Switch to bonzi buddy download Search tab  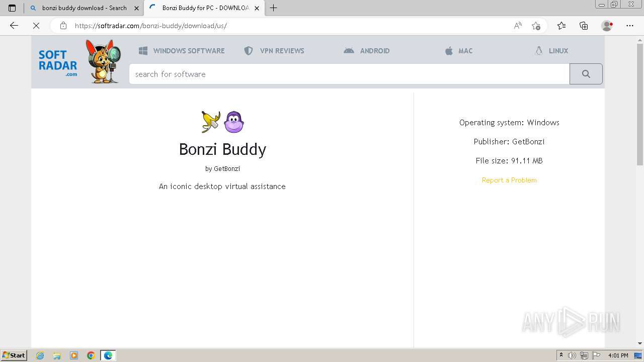click(x=84, y=8)
